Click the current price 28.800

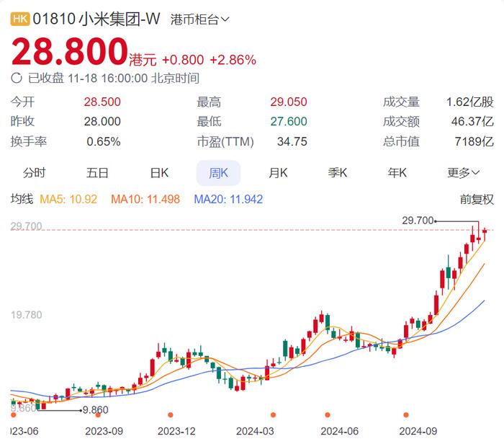coord(70,51)
